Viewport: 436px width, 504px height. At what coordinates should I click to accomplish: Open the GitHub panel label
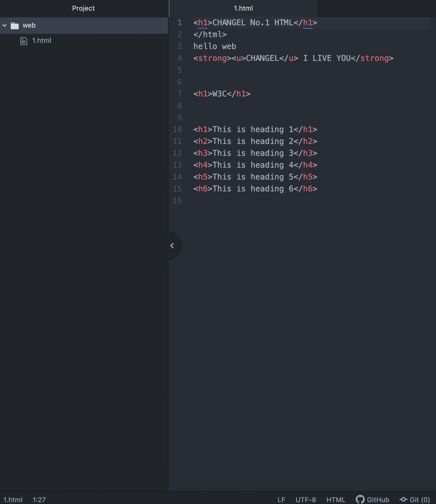tap(378, 499)
